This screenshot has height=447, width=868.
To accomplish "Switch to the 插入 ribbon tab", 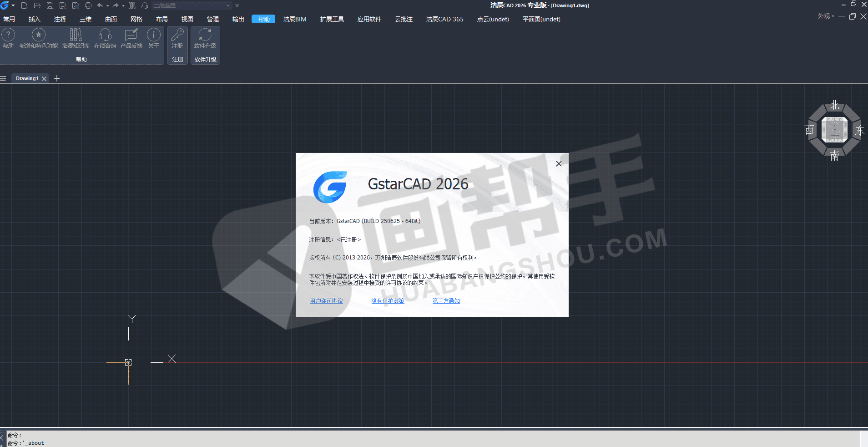I will (x=35, y=19).
